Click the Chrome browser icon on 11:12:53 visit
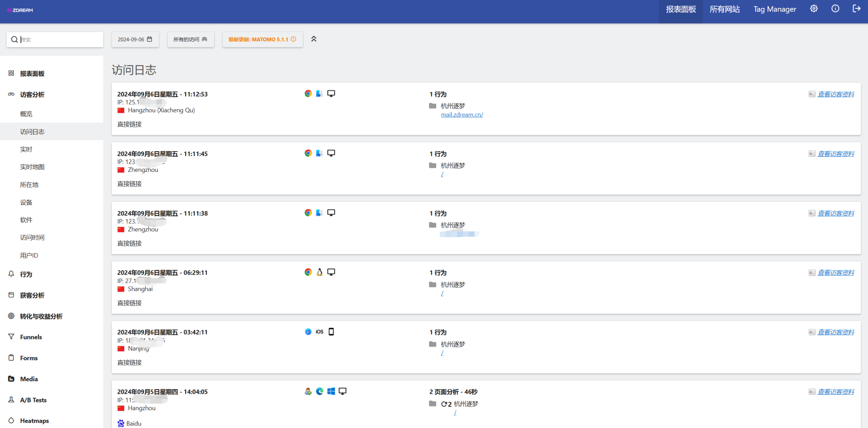The height and width of the screenshot is (428, 868). coord(308,94)
